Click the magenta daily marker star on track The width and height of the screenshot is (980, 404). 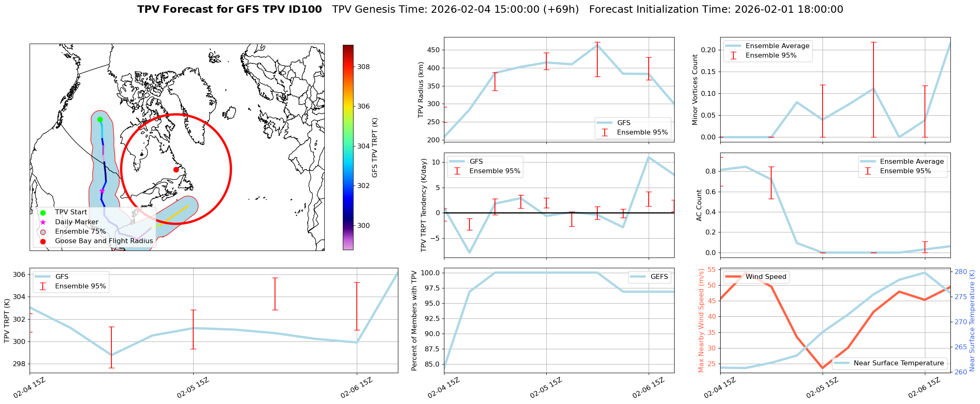pos(102,191)
